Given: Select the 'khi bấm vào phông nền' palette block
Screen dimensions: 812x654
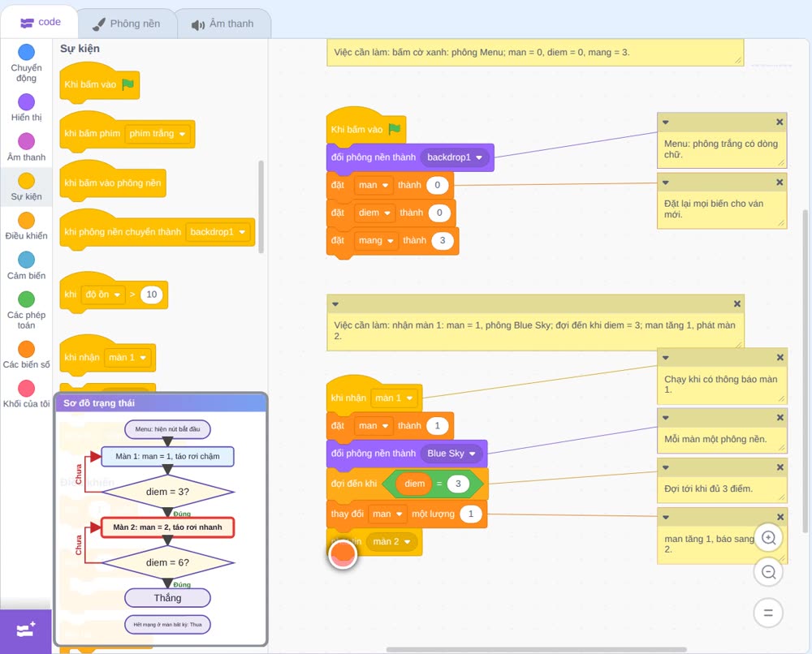Looking at the screenshot, I should [x=113, y=181].
